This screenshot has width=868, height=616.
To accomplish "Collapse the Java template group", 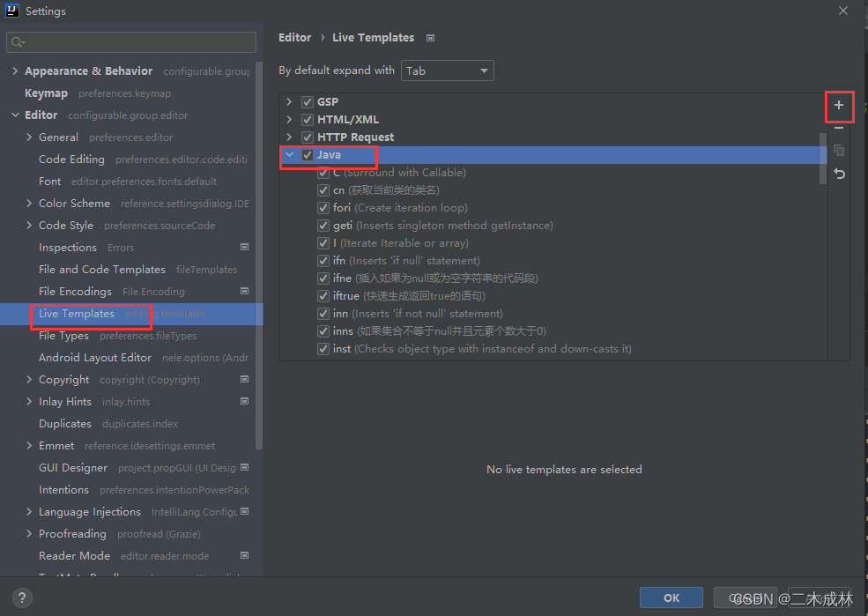I will click(290, 155).
